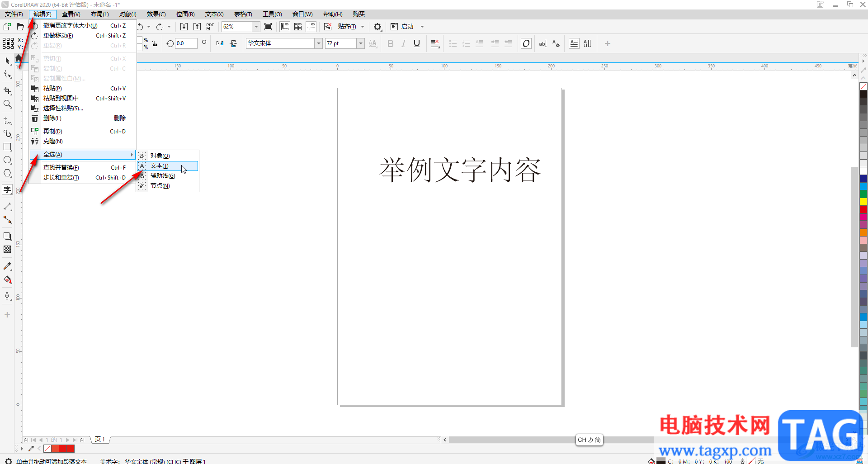Toggle Bold formatting
The width and height of the screenshot is (868, 464).
pos(391,43)
